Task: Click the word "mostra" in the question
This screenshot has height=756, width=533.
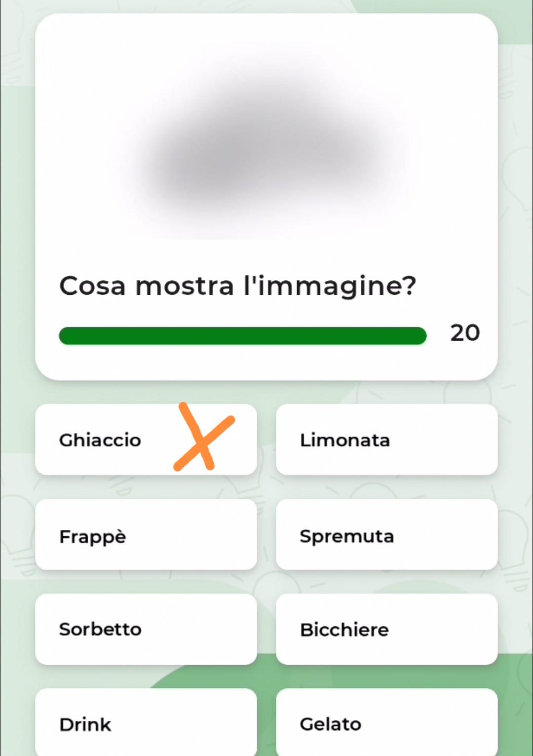Action: click(x=185, y=286)
